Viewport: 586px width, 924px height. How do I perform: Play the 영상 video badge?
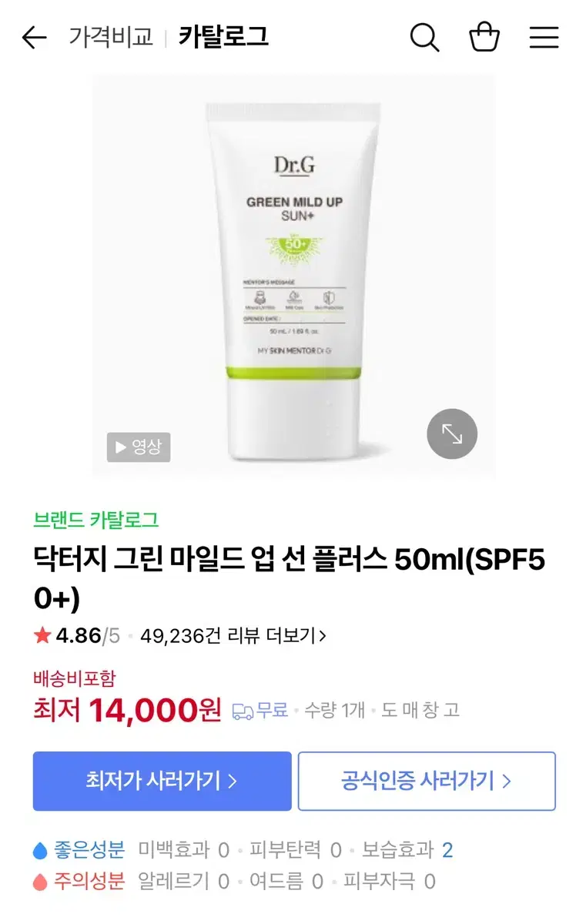point(139,447)
